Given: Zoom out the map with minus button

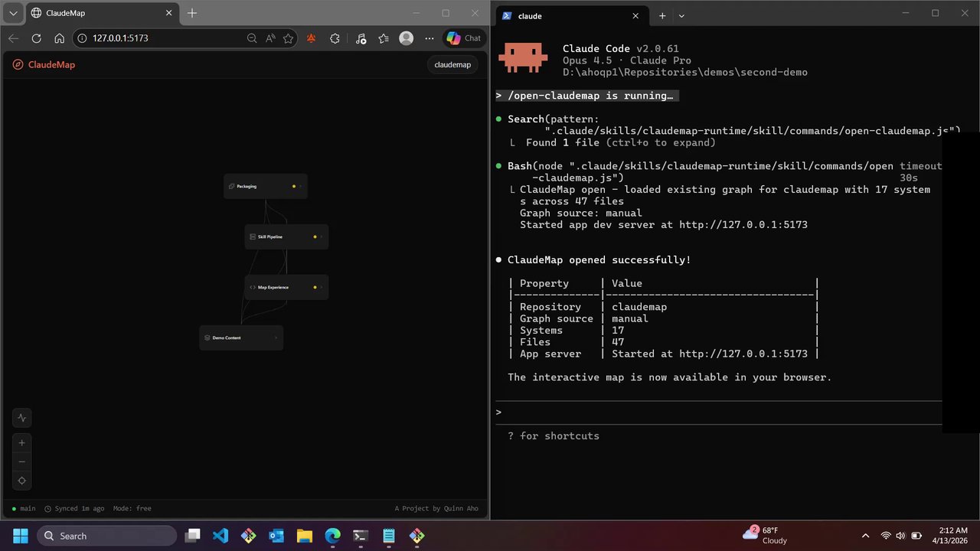Looking at the screenshot, I should (21, 461).
